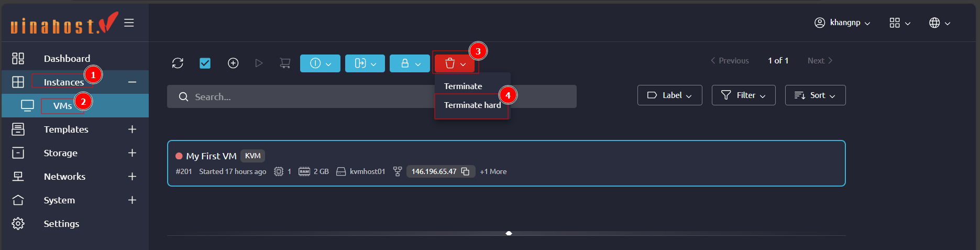Open the Settings gear in the sidebar
The width and height of the screenshot is (980, 250).
pyautogui.click(x=18, y=224)
